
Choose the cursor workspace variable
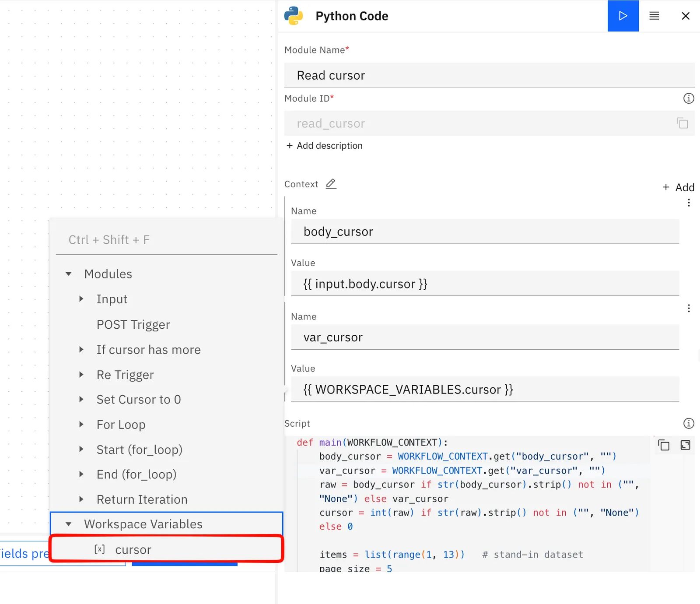[167, 549]
